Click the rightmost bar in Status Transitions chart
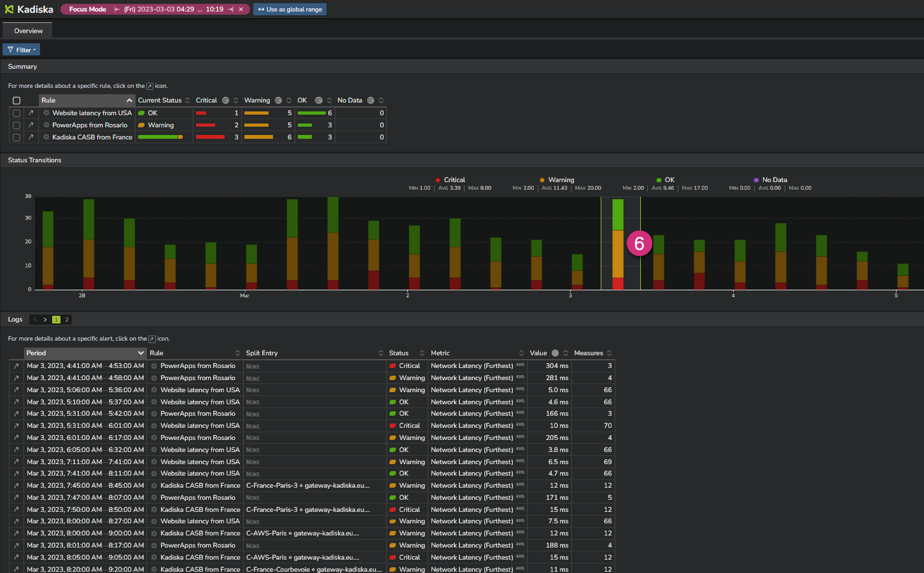This screenshot has width=924, height=573. point(902,277)
